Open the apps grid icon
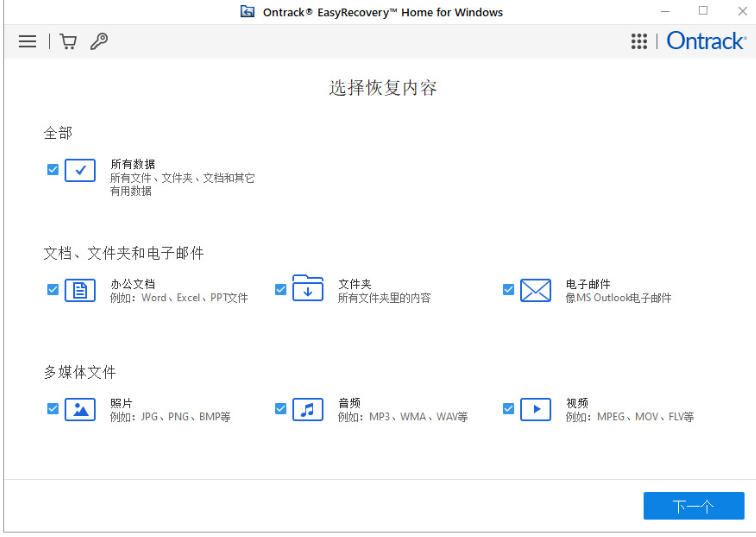Image resolution: width=756 pixels, height=537 pixels. 639,41
